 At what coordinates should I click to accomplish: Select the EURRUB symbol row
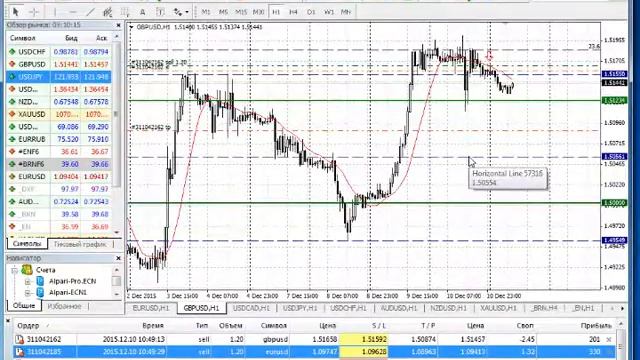59,139
